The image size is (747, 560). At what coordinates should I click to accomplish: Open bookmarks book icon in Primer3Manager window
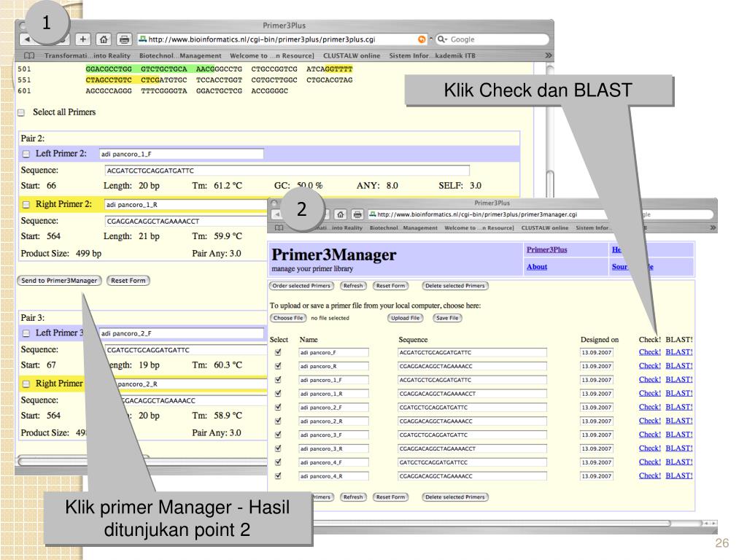278,227
